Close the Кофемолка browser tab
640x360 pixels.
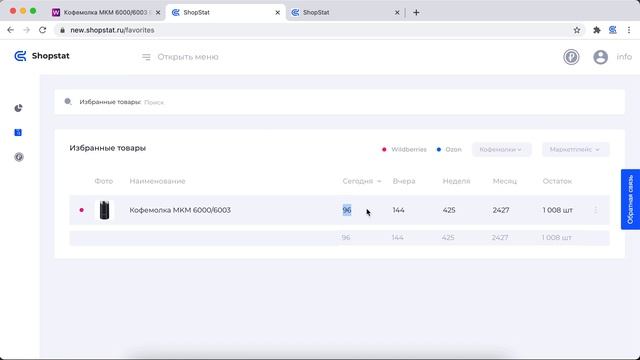pyautogui.click(x=158, y=13)
